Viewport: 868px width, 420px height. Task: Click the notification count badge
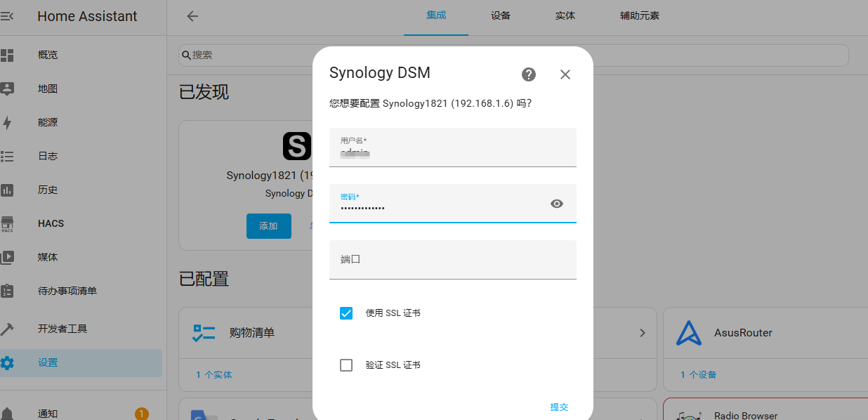[x=141, y=413]
